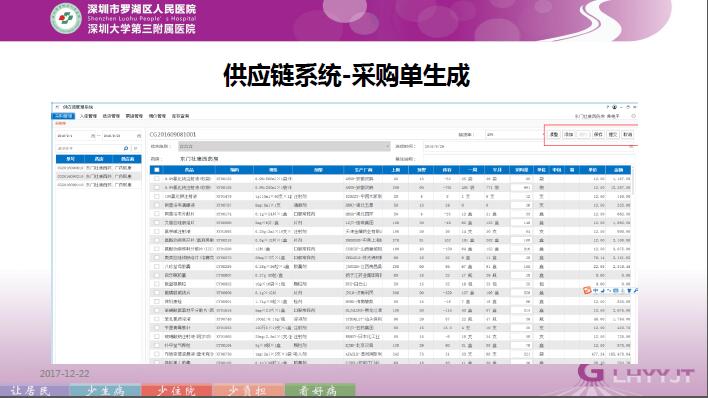
Task: Click the Sogou input method S logo
Action: tap(587, 290)
